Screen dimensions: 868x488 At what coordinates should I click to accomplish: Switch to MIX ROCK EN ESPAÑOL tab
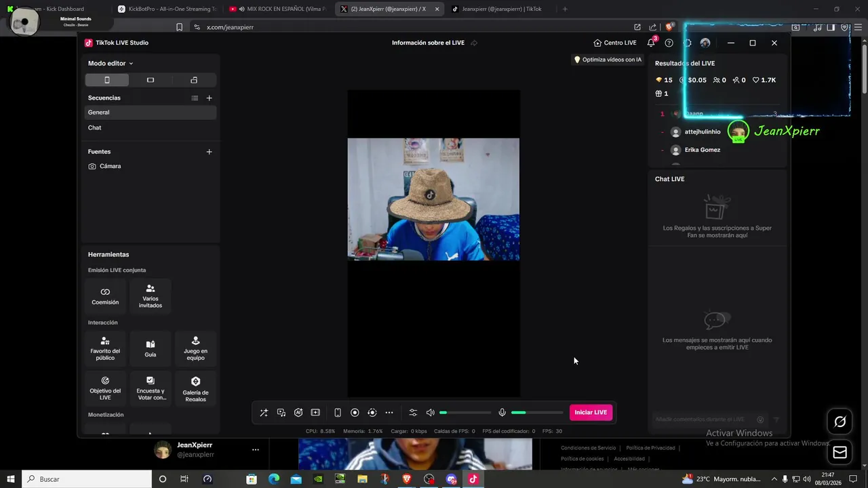279,9
